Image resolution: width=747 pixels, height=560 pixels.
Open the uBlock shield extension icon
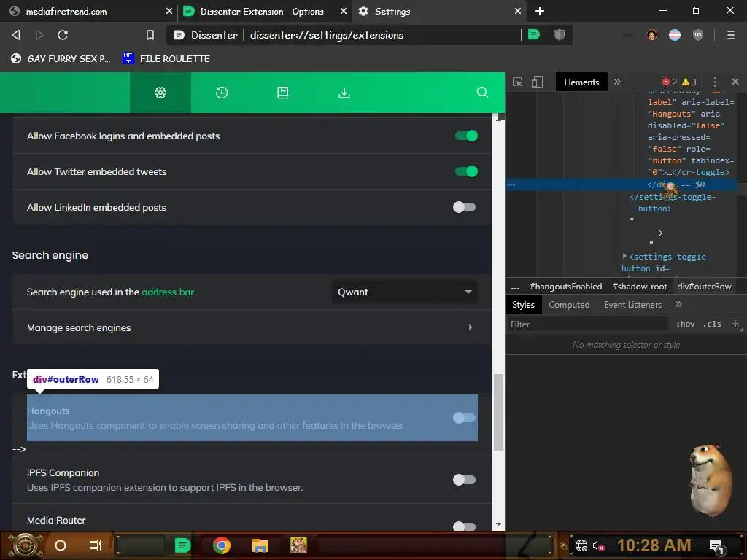click(698, 35)
